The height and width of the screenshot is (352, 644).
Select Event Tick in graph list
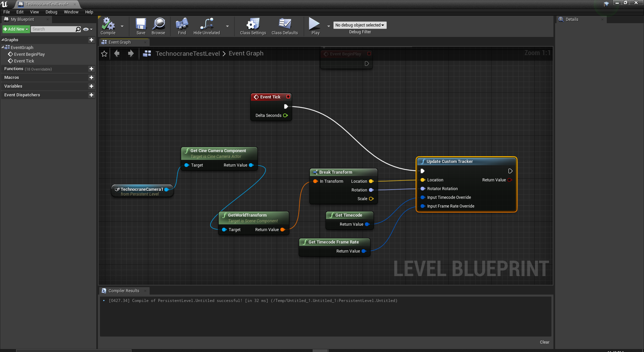pyautogui.click(x=24, y=61)
